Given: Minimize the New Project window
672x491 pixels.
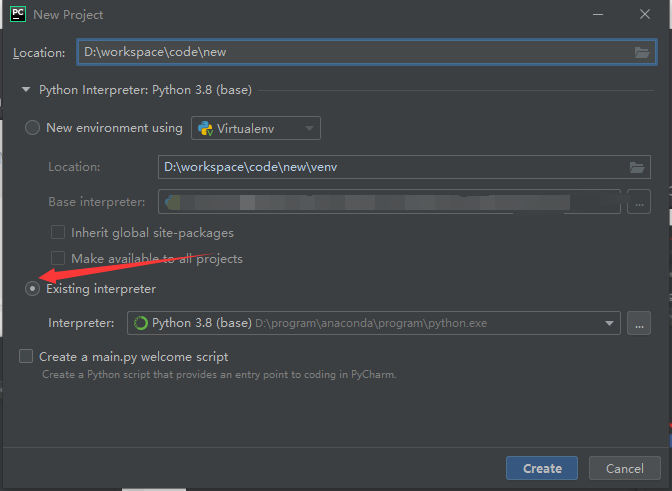Looking at the screenshot, I should tap(598, 15).
